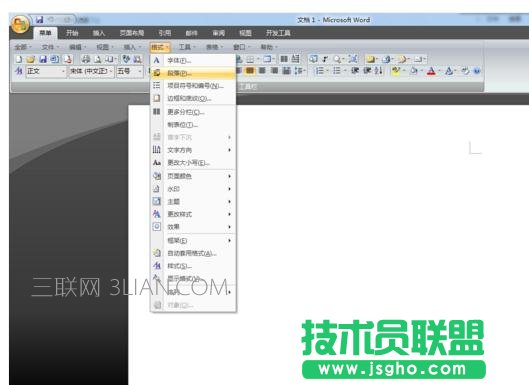Screen dimensions: 529x385
Task: Switch to the 开发工具 ribbon tab
Action: tap(278, 33)
